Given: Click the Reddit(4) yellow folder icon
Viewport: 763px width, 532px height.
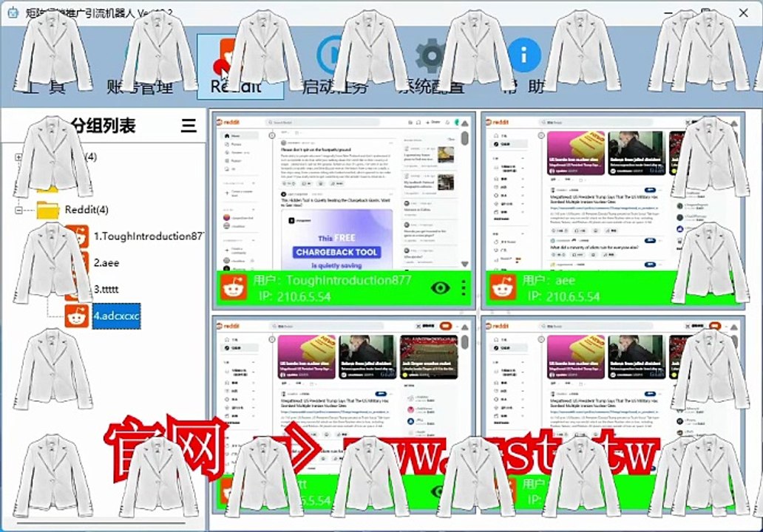Looking at the screenshot, I should [x=48, y=210].
